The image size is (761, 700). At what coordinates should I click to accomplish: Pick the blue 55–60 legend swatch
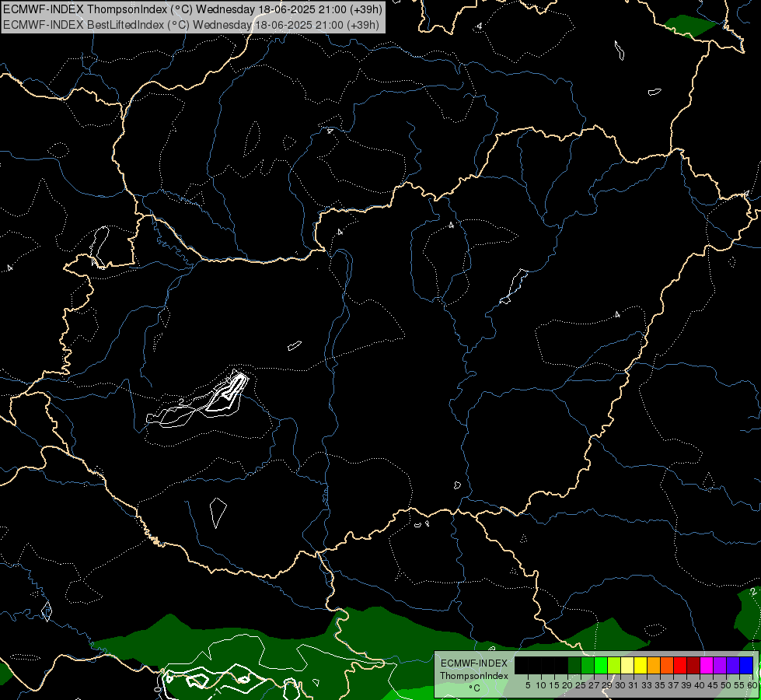tap(746, 665)
